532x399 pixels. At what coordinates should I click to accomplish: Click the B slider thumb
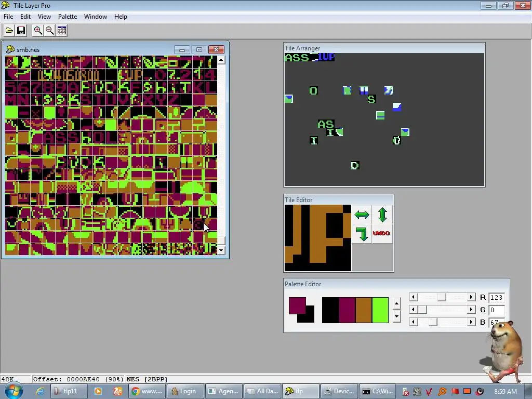(x=433, y=322)
